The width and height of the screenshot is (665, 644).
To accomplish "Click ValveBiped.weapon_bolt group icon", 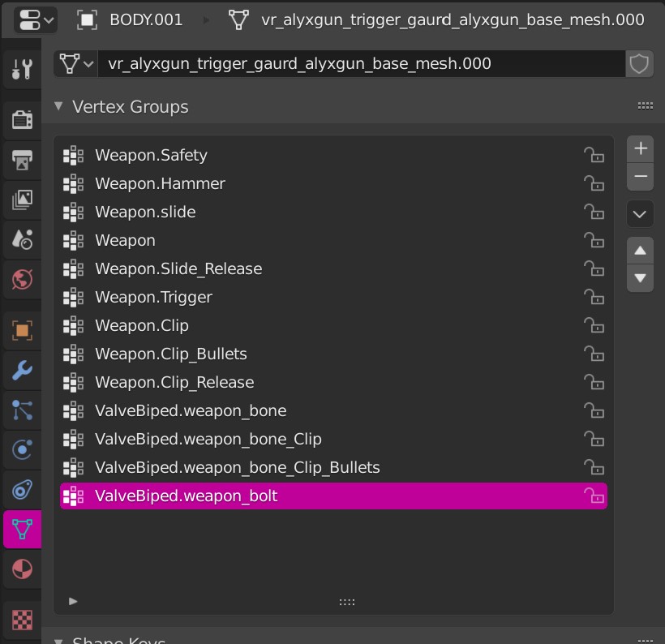I will (x=73, y=496).
